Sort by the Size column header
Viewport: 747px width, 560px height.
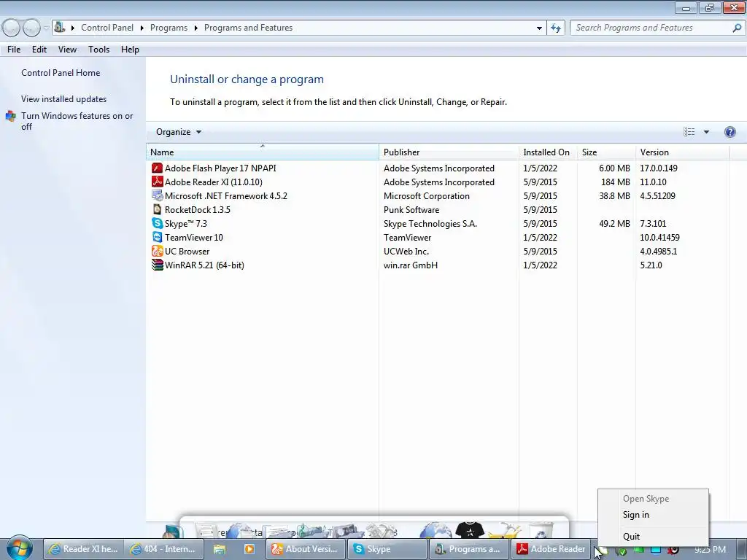[x=606, y=152]
